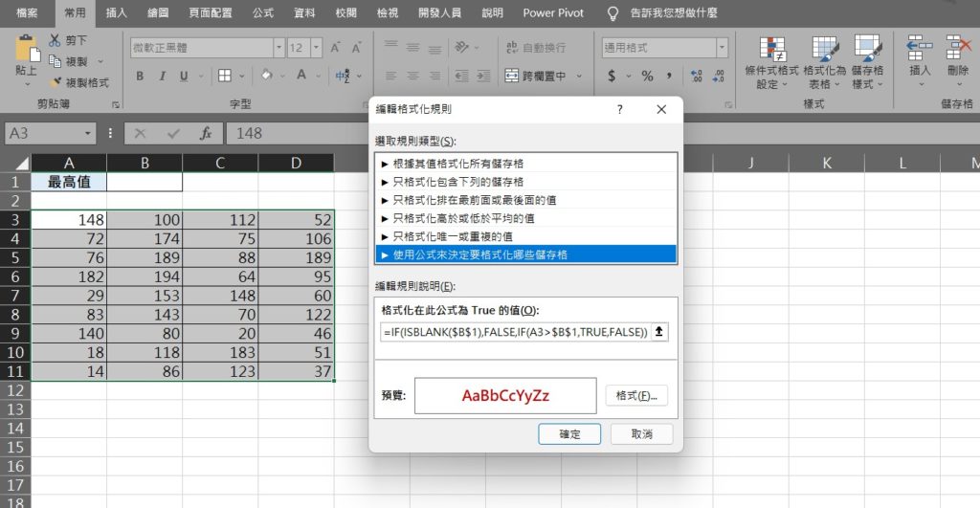Toggle Bold formatting
This screenshot has width=980, height=508.
[140, 77]
